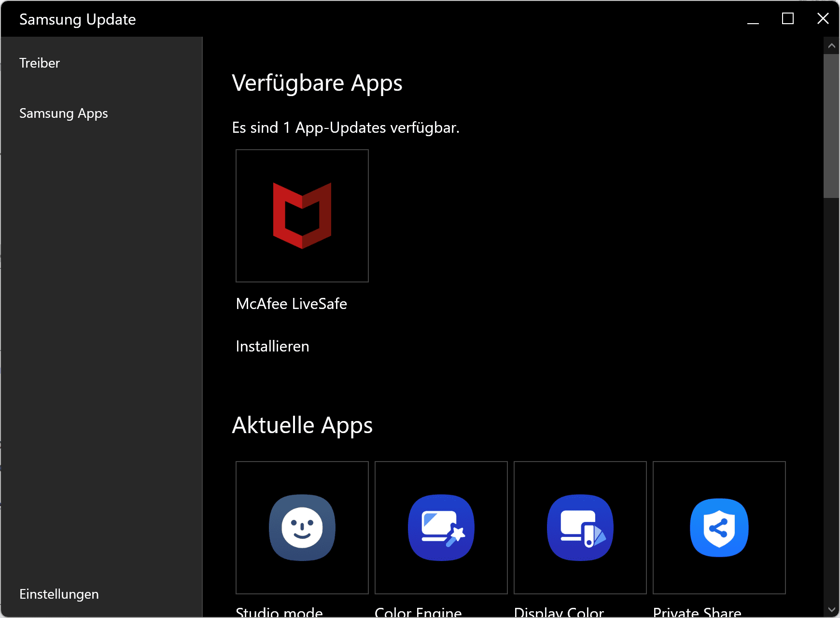Close the Samsung Update window

[823, 19]
